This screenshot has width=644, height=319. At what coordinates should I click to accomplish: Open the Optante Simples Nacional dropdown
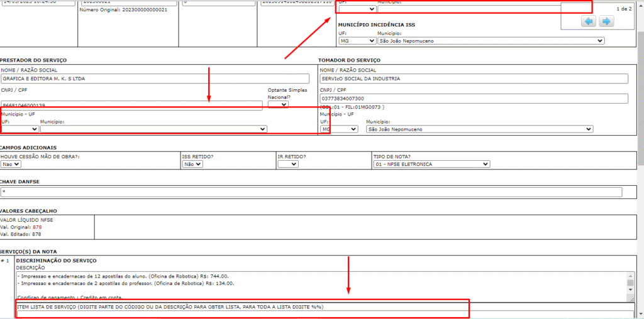coord(277,105)
